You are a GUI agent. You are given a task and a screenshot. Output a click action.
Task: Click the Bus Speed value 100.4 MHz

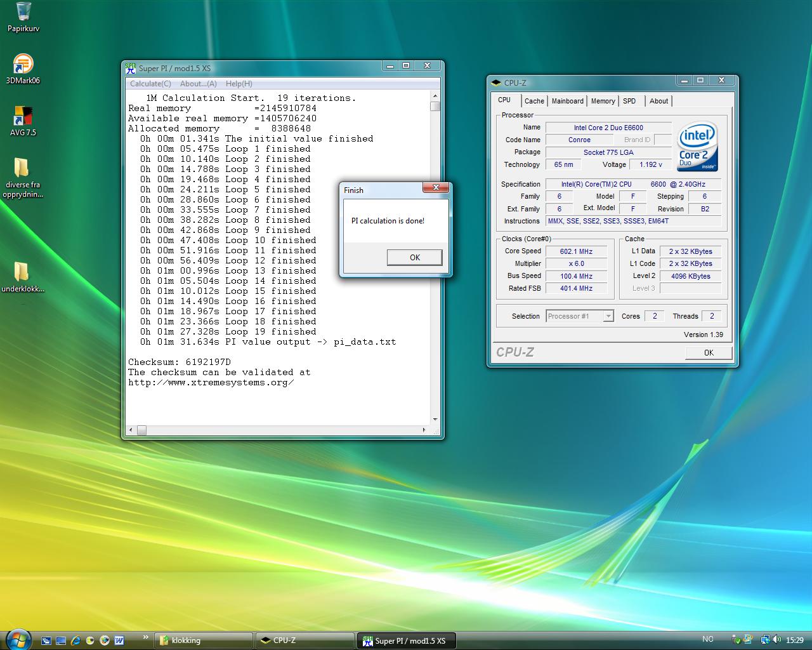coord(576,276)
